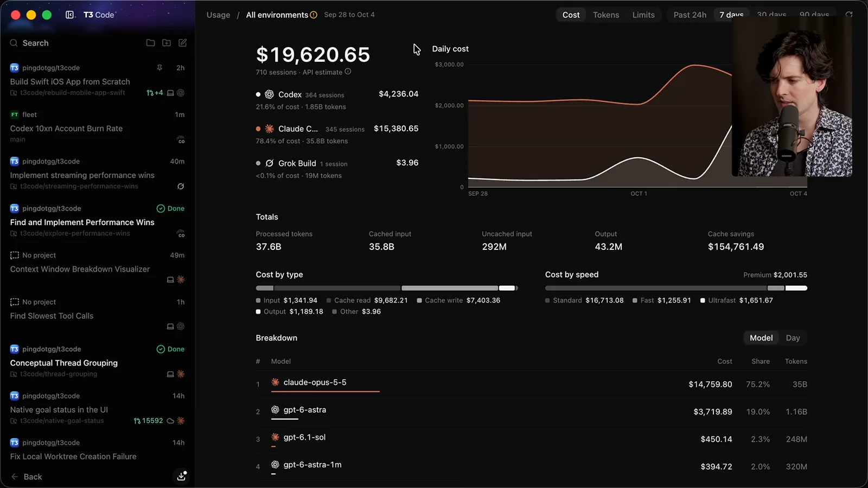Click info icon next to All environments

pos(314,15)
